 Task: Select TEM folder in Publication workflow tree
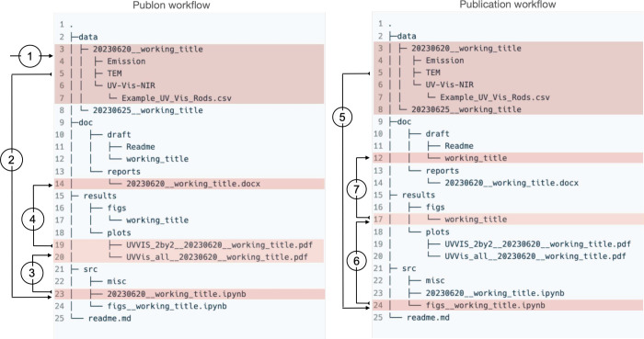coord(433,73)
